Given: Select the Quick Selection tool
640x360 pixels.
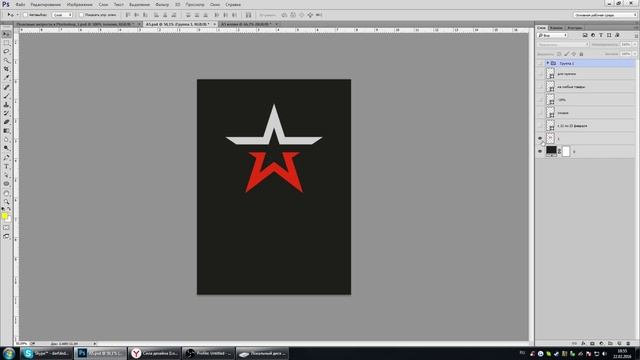Looking at the screenshot, I should coord(6,60).
